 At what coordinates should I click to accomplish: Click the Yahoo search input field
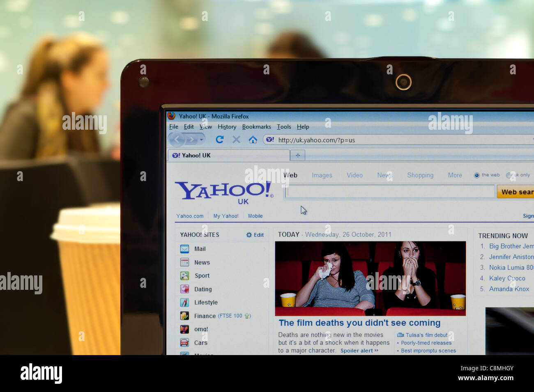[390, 191]
